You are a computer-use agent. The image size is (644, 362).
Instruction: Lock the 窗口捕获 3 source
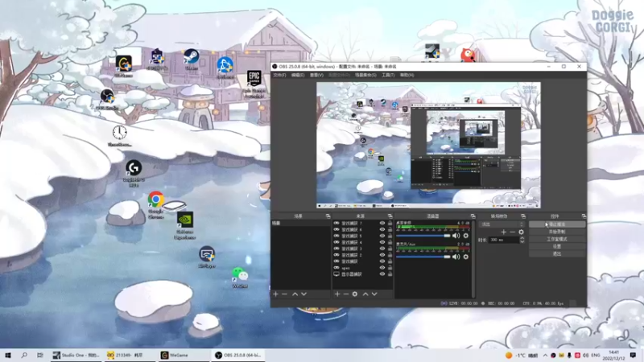[390, 249]
